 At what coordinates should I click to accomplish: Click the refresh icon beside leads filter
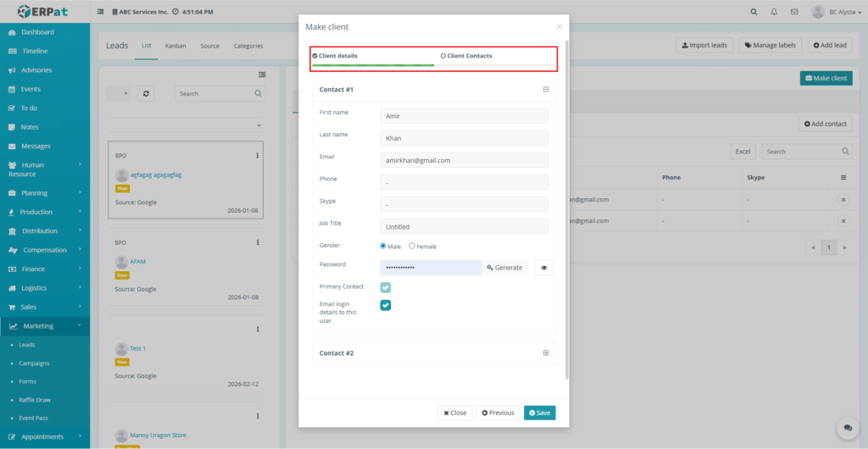point(147,94)
